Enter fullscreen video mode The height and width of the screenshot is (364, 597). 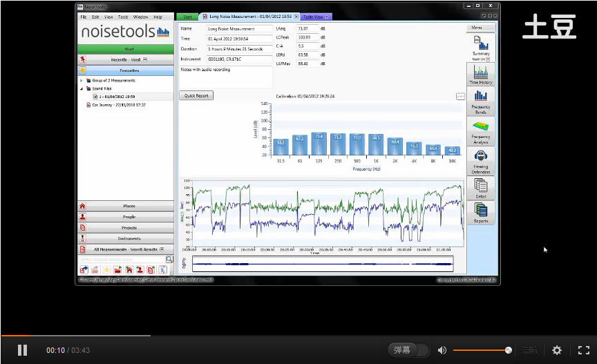pyautogui.click(x=584, y=350)
